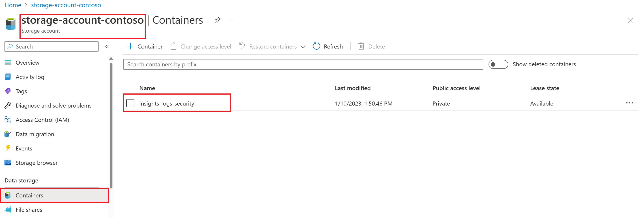Open the insights-logs-security container

pyautogui.click(x=167, y=104)
